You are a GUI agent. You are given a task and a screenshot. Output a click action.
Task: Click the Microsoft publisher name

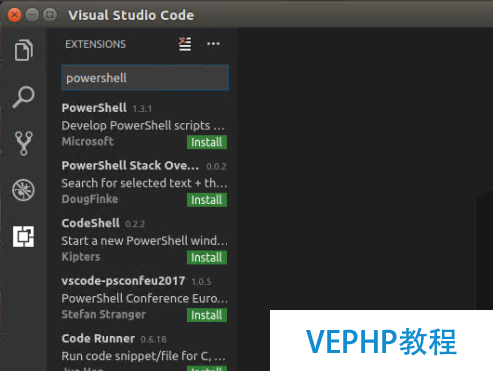(x=88, y=141)
